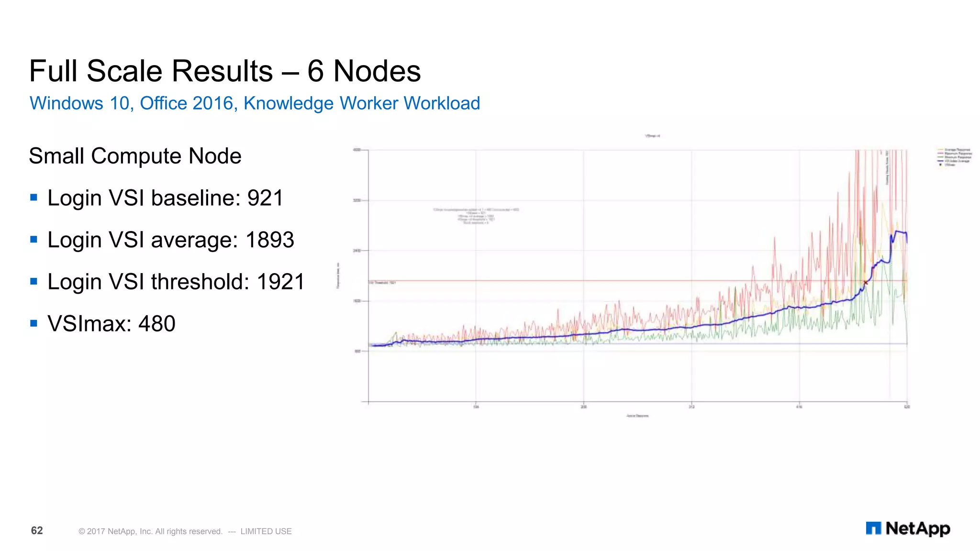Click the blue subtitle 'Windows 10, Office 2016, Knowledge Worker Workload'
Image resolution: width=980 pixels, height=551 pixels.
pyautogui.click(x=255, y=103)
